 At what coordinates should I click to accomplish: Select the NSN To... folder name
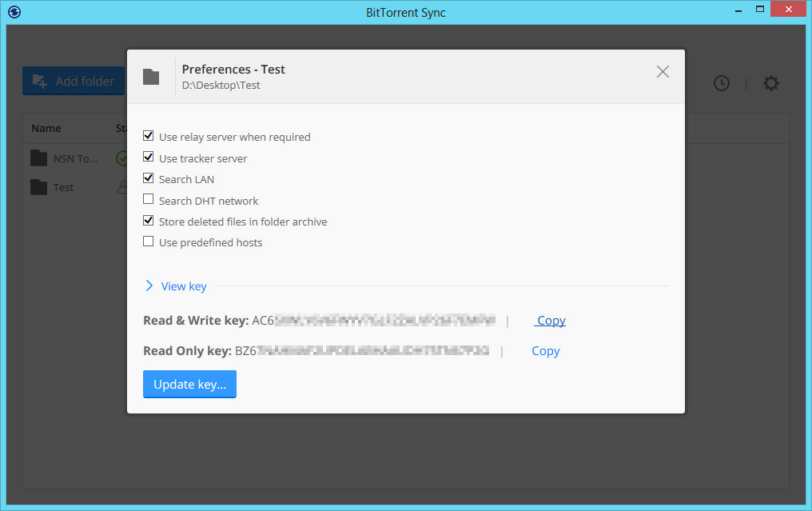pyautogui.click(x=75, y=158)
